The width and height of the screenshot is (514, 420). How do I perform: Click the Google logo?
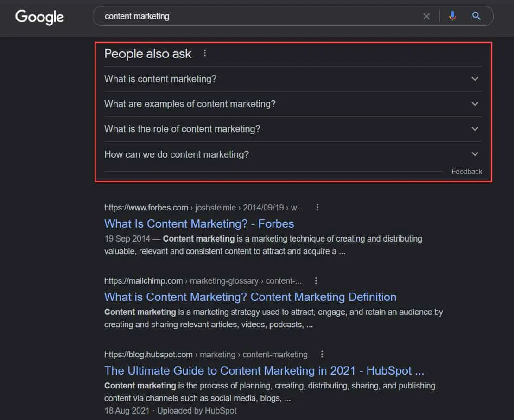(39, 17)
